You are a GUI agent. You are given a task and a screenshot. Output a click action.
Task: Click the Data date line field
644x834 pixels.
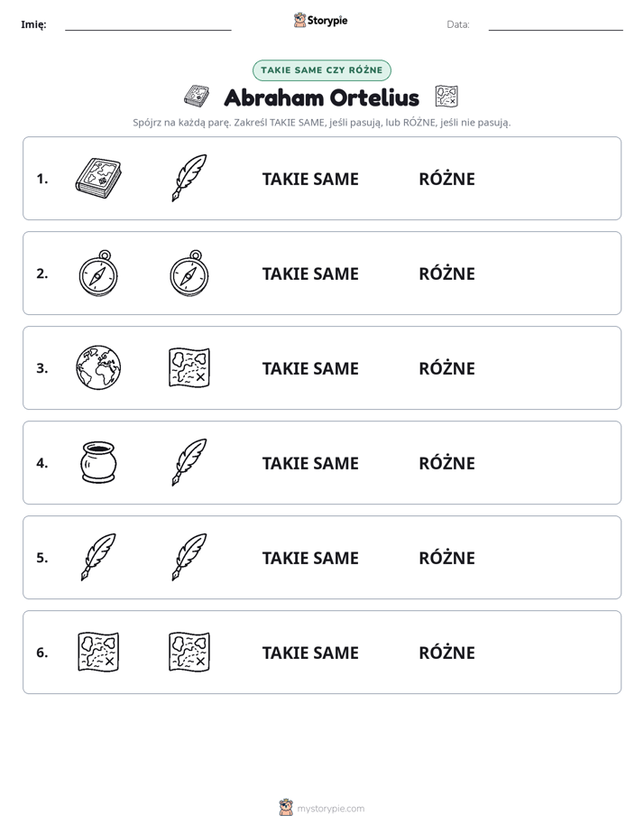(x=556, y=24)
